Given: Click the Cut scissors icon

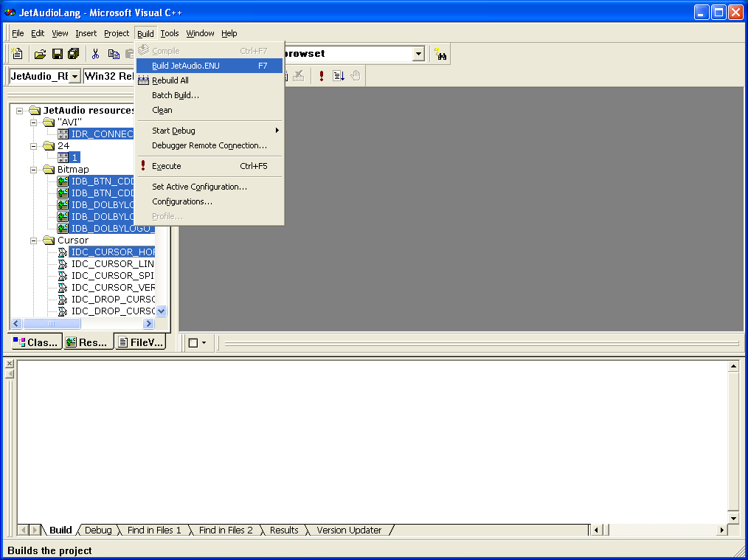Looking at the screenshot, I should (x=95, y=54).
